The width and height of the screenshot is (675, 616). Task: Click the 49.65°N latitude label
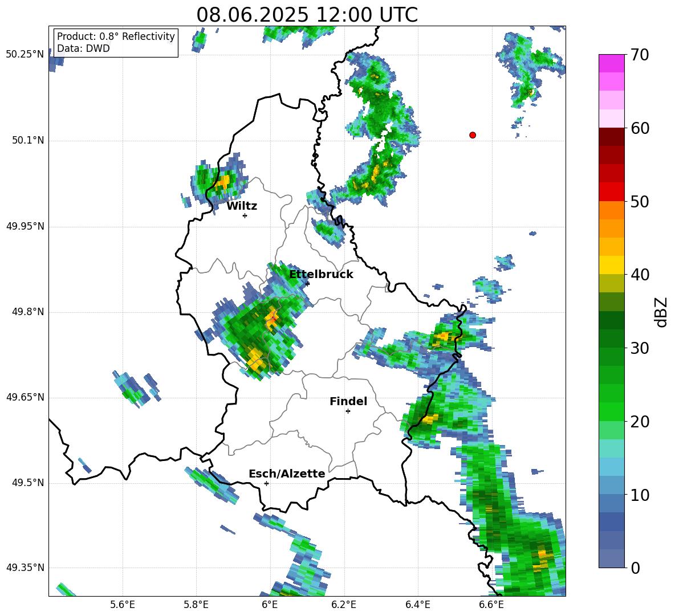[x=25, y=397]
